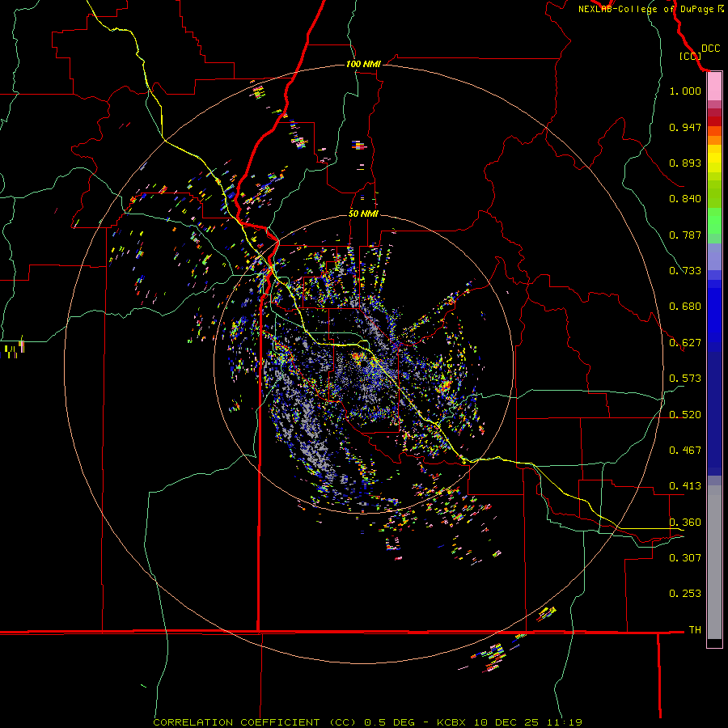Click the 0.893 legend value
Image resolution: width=728 pixels, height=728 pixels.
pyautogui.click(x=685, y=163)
